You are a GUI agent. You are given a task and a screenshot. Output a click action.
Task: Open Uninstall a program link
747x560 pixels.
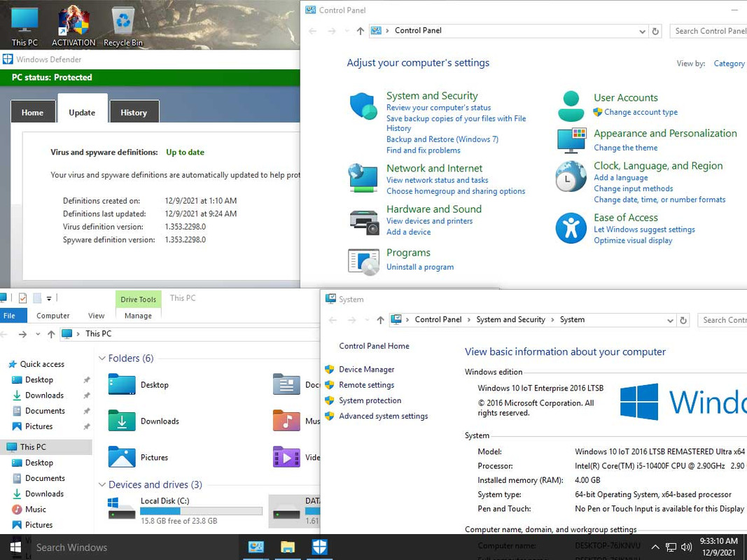pyautogui.click(x=420, y=267)
